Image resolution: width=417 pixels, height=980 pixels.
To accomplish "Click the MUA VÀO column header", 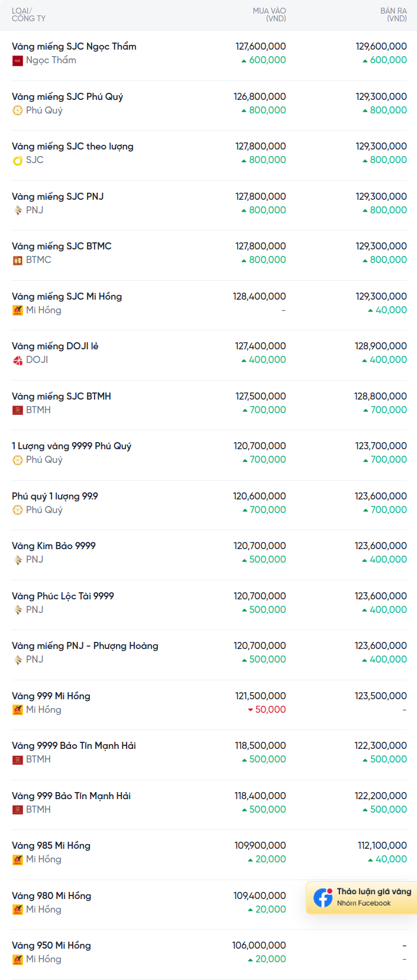I will 269,15.
